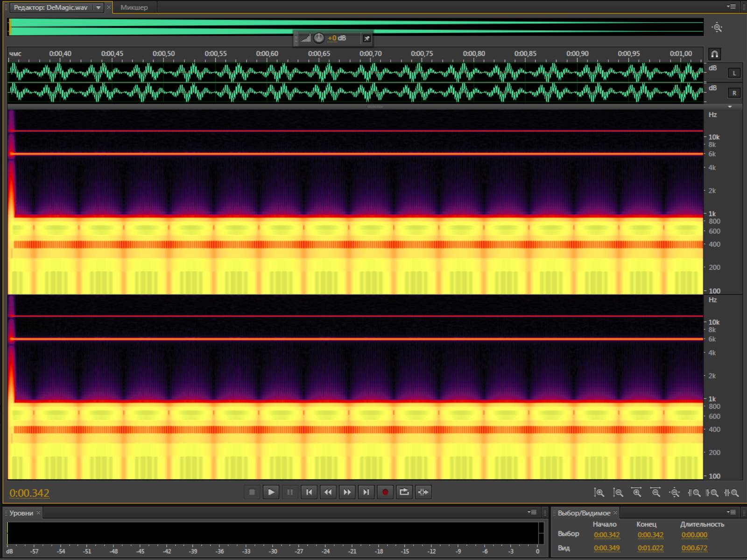Zoom in amplitude icon
This screenshot has width=747, height=560.
(x=599, y=492)
